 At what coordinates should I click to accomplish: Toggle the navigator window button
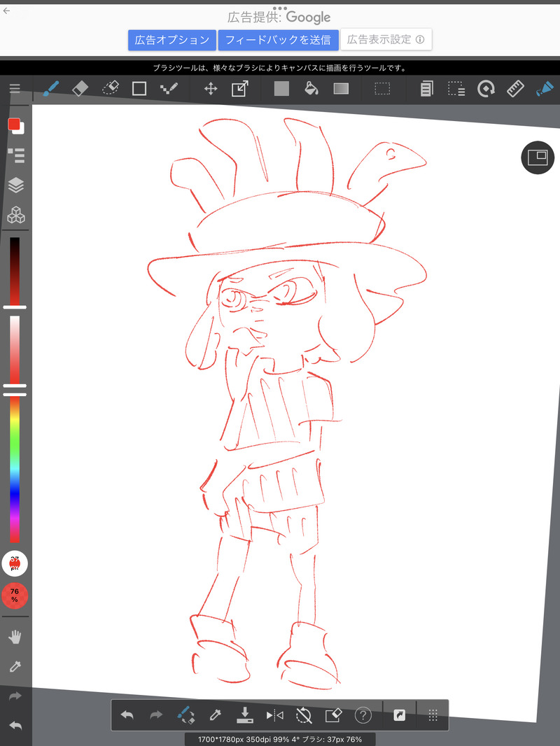click(x=538, y=157)
